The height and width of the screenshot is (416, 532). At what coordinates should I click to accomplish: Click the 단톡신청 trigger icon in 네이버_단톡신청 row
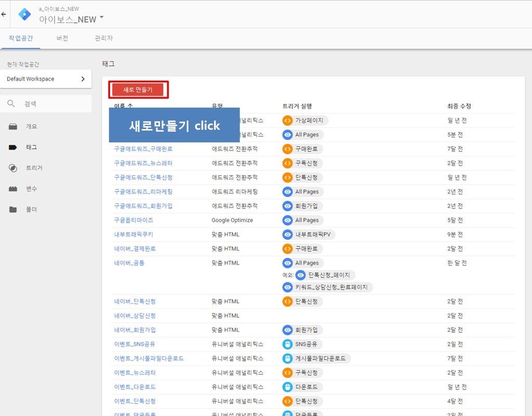287,301
